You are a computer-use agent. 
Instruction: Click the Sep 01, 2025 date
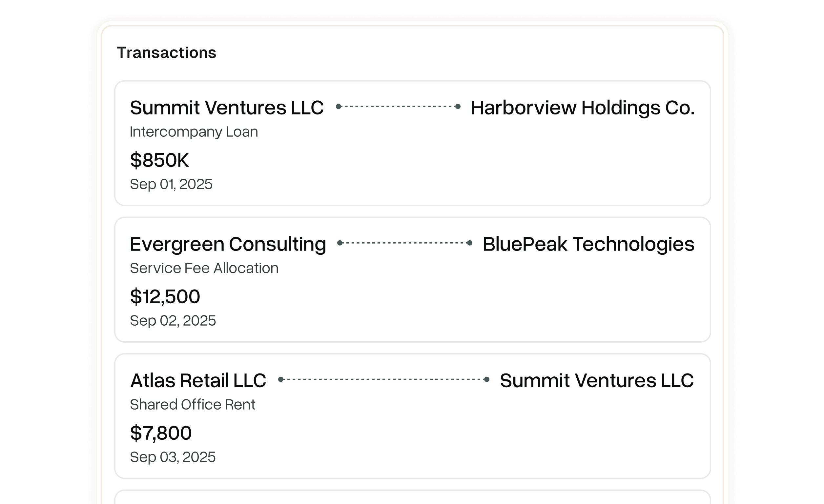pos(171,184)
